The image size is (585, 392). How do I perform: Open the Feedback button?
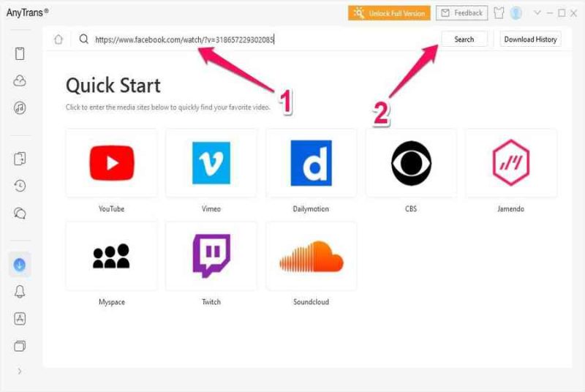click(x=462, y=13)
